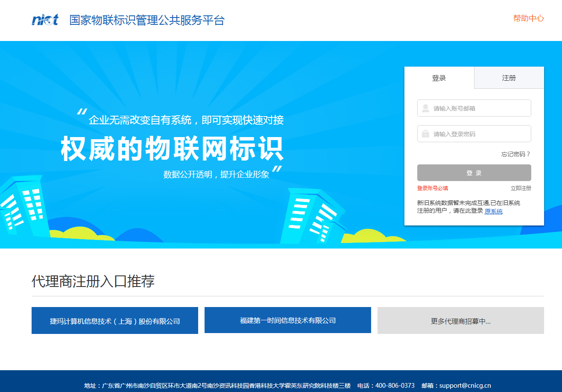562x392 pixels.
Task: Focus the 请输入登录密码 input field
Action: (479, 134)
